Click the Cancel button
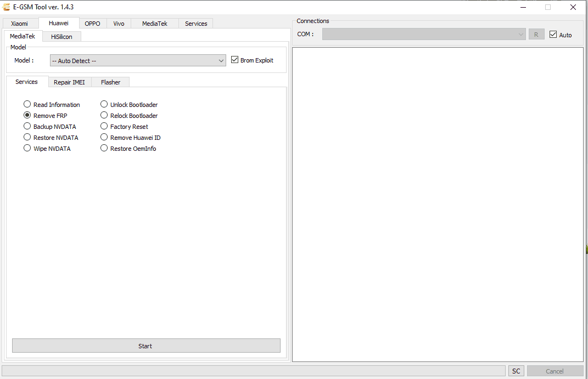The height and width of the screenshot is (379, 588). [555, 371]
